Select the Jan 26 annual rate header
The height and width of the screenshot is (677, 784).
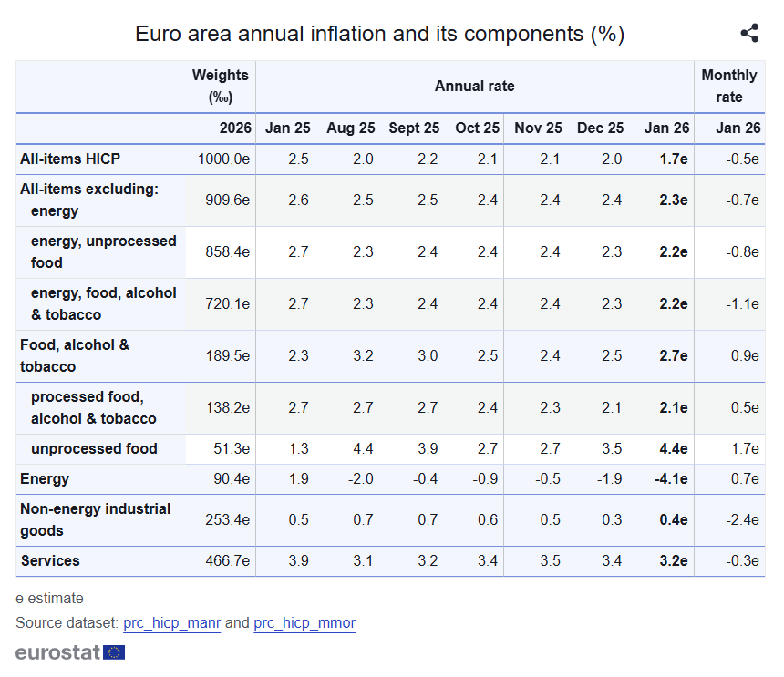[x=666, y=128]
